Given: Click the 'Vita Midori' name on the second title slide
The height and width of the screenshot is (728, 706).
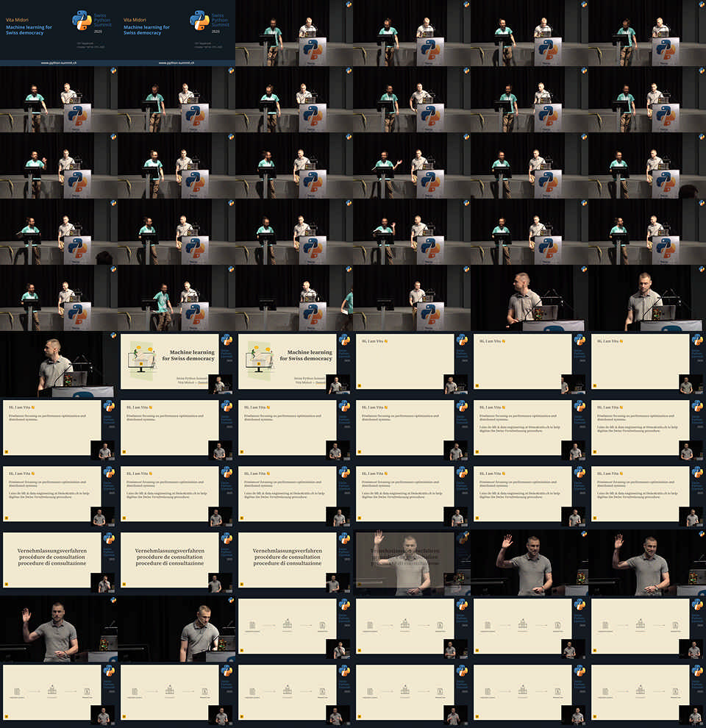Looking at the screenshot, I should [x=135, y=20].
